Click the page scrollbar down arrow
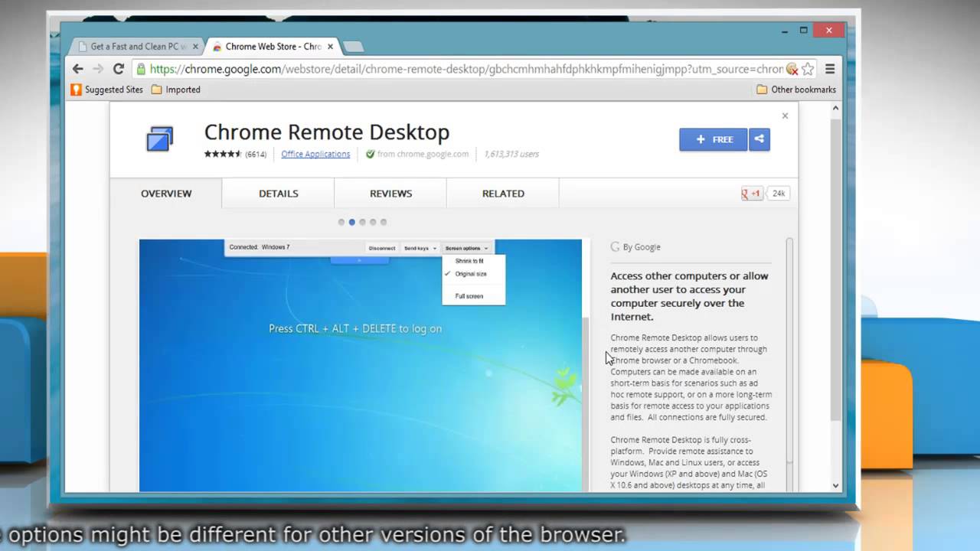The width and height of the screenshot is (980, 551). click(835, 486)
